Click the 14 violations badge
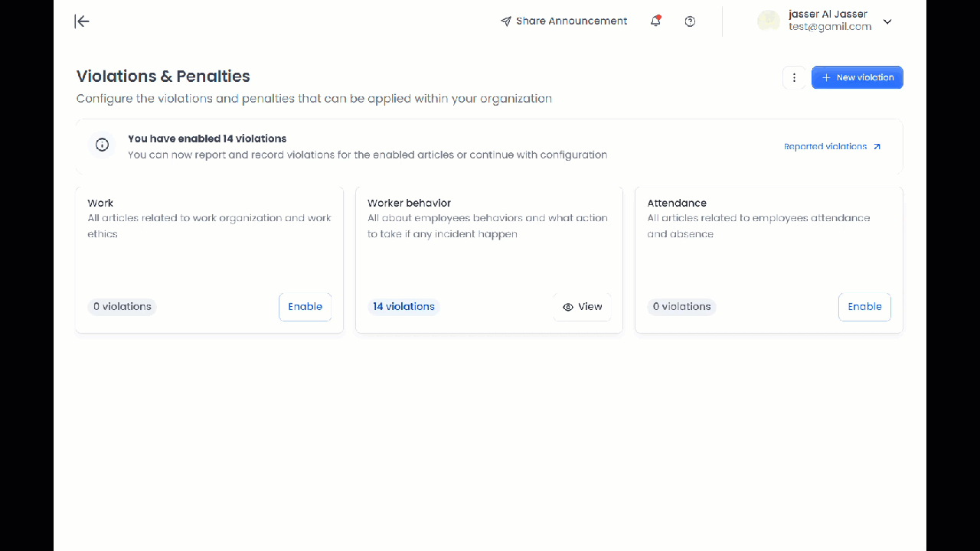 (x=403, y=307)
